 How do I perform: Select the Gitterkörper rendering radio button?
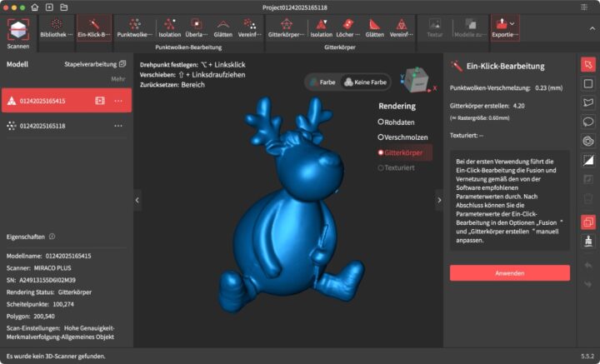(382, 152)
